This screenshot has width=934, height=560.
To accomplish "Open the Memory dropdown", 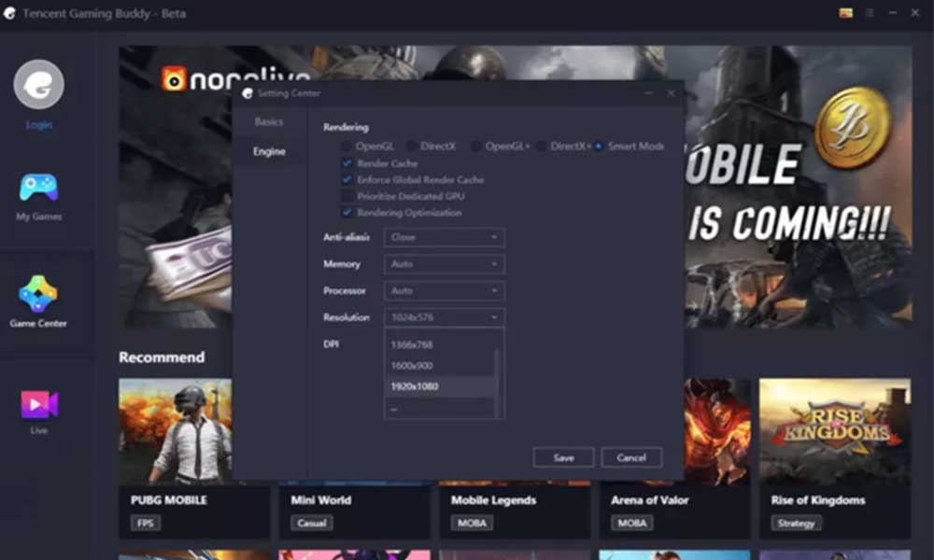I will tap(445, 263).
